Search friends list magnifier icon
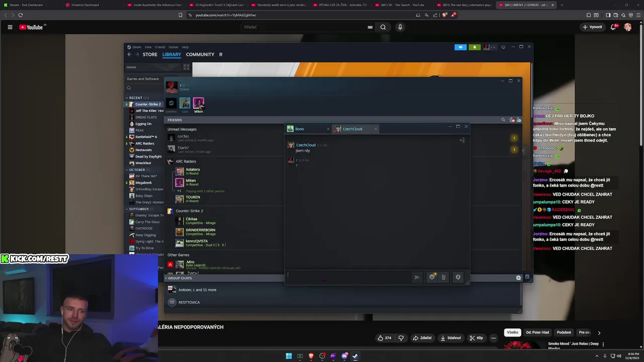 (x=503, y=120)
